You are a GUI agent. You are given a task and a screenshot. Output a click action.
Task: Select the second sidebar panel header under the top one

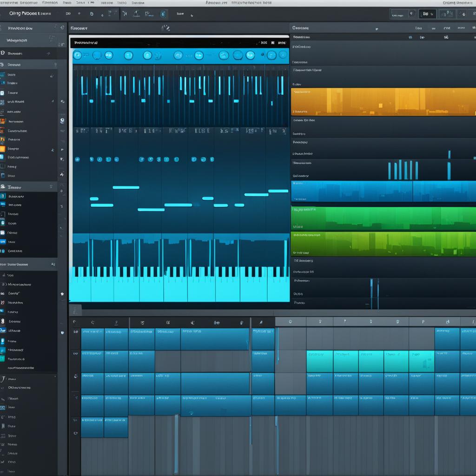[x=29, y=40]
